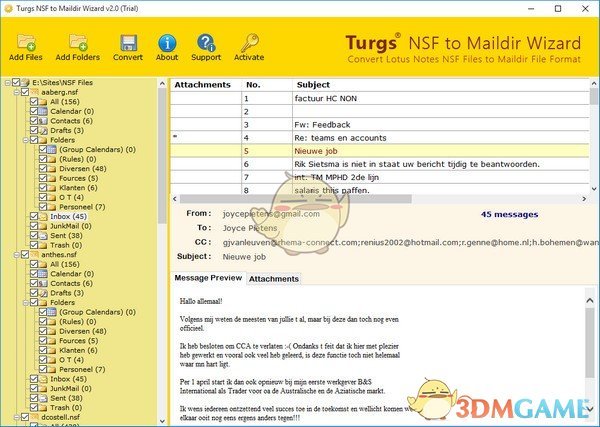This screenshot has width=600, height=427.
Task: Toggle anthes.nsf Personeel (7) checkbox
Action: coord(43,369)
